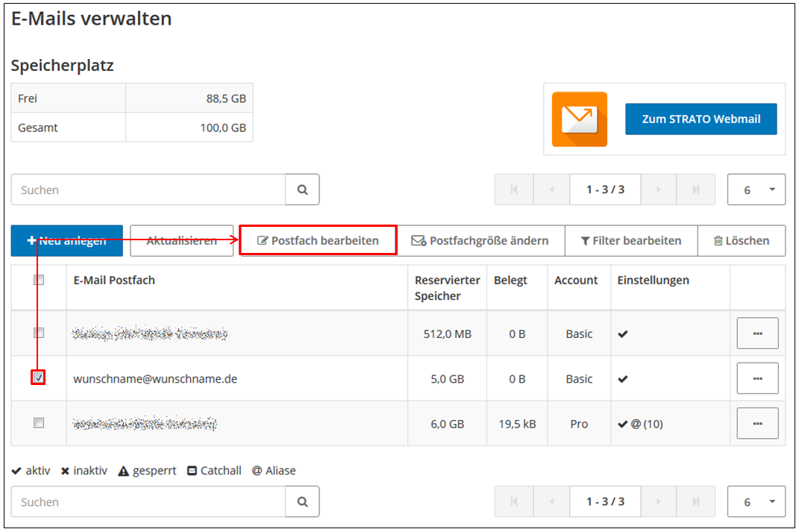
Task: Open the bottom entries-per-page dropdown showing 6
Action: coord(756,501)
